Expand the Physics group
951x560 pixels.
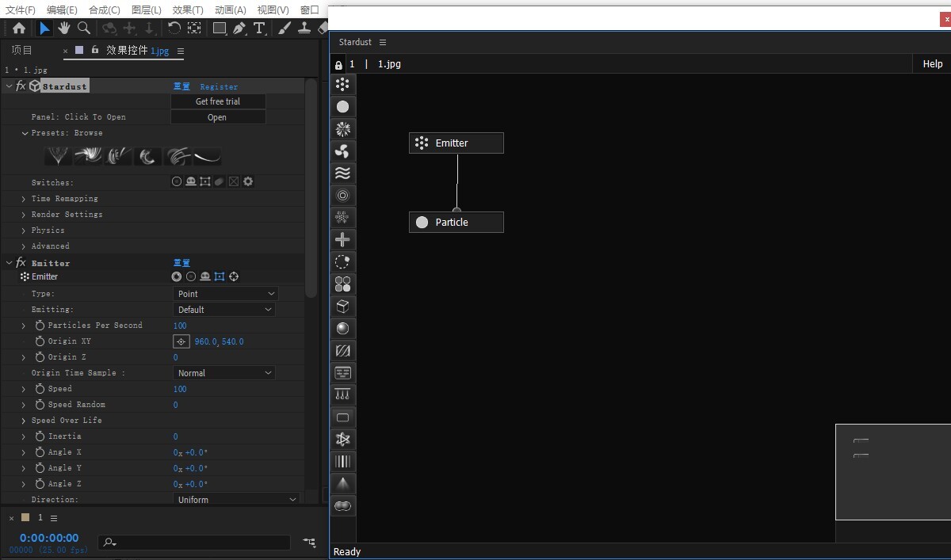pos(24,230)
